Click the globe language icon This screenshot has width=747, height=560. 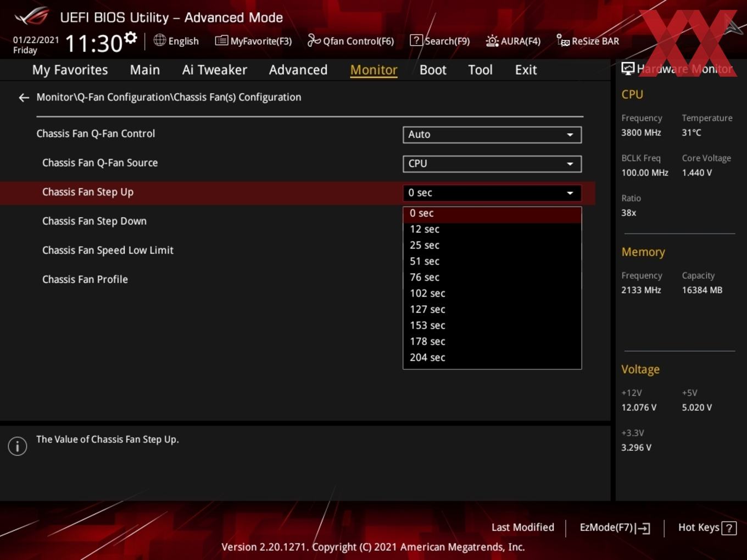point(159,40)
